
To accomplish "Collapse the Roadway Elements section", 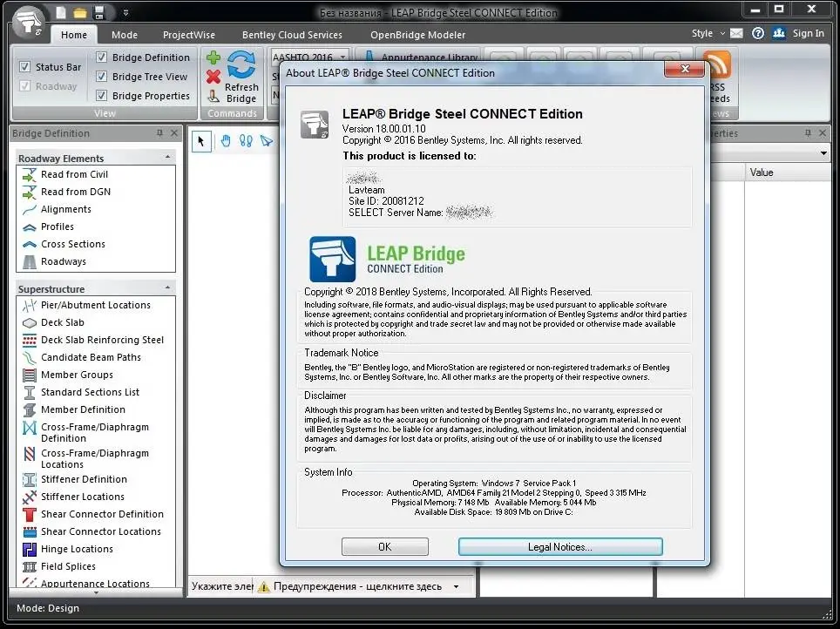I will 167,158.
